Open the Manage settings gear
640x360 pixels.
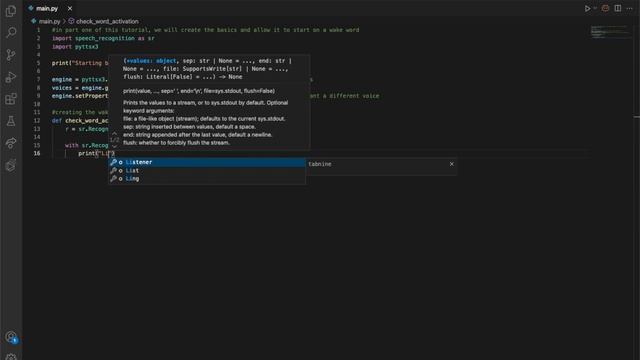point(11,357)
